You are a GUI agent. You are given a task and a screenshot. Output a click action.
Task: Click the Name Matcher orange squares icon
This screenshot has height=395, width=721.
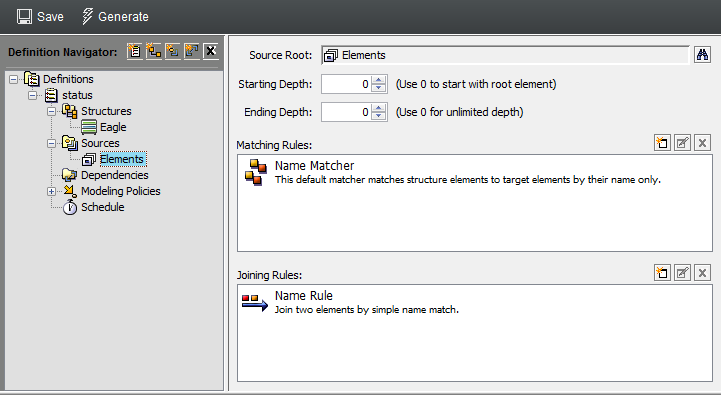click(256, 172)
